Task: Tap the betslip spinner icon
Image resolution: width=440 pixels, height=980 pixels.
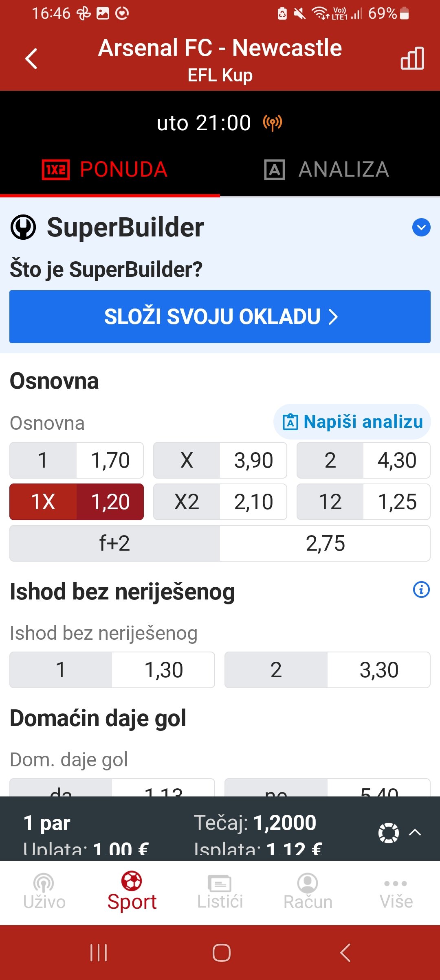Action: pyautogui.click(x=388, y=833)
